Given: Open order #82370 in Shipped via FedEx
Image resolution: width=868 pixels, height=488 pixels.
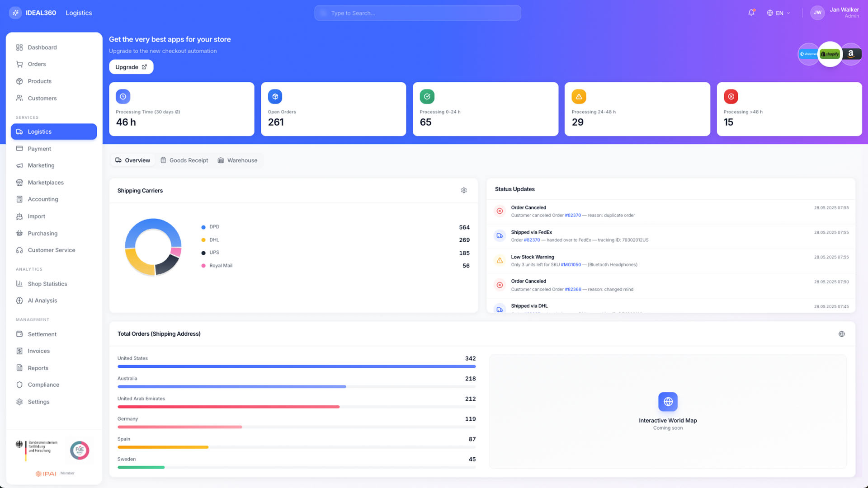Looking at the screenshot, I should (x=532, y=240).
